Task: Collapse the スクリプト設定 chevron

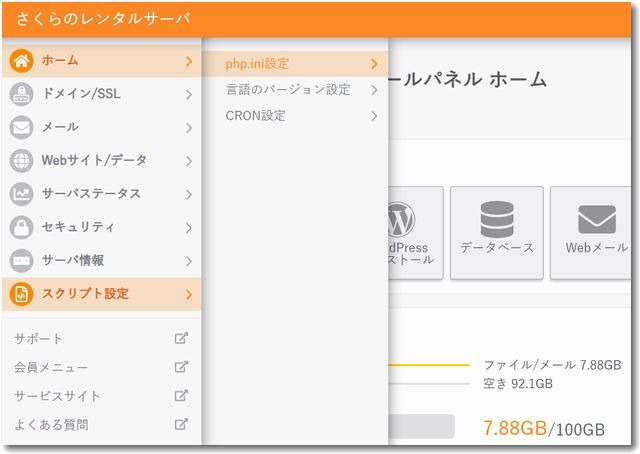Action: tap(189, 294)
